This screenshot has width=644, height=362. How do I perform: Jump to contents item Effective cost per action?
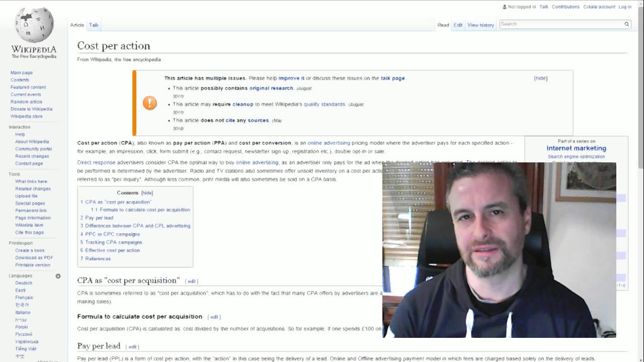point(110,250)
